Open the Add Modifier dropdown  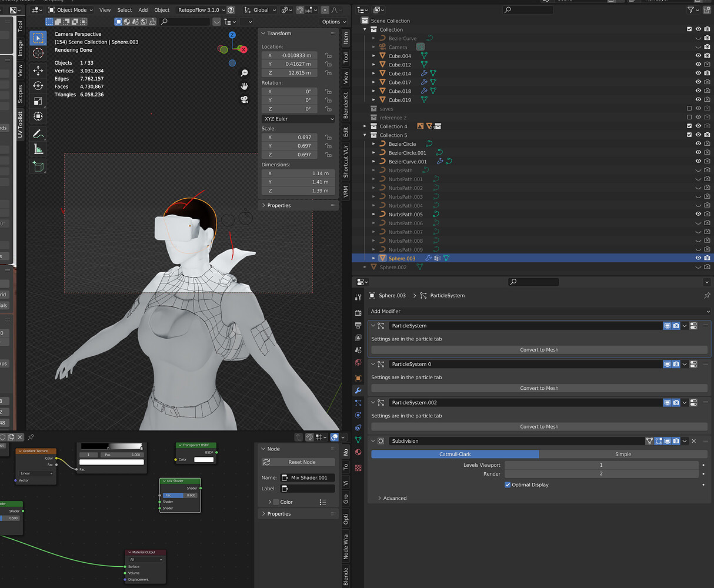point(539,311)
